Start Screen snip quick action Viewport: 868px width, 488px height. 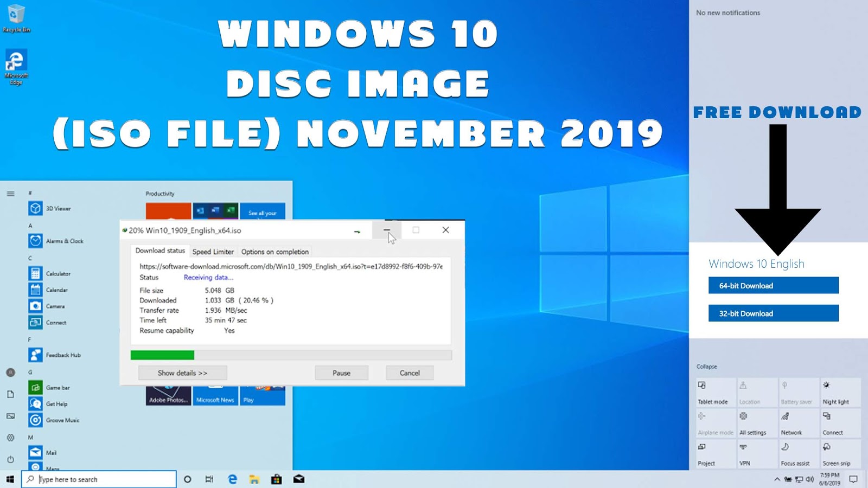(841, 454)
